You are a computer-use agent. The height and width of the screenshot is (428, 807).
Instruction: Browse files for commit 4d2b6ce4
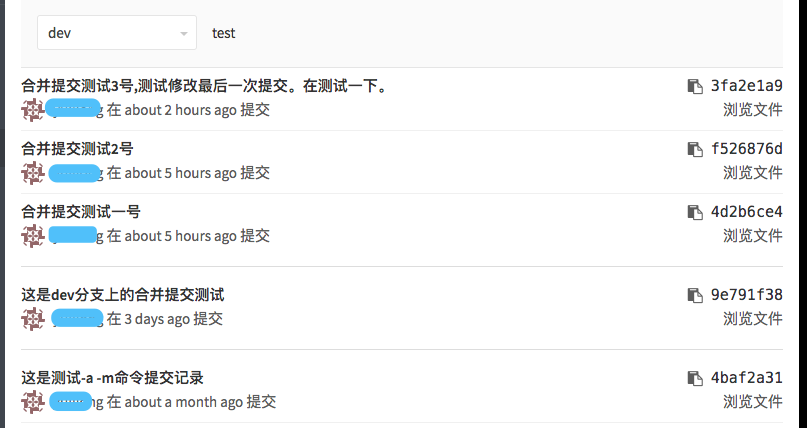pos(752,236)
